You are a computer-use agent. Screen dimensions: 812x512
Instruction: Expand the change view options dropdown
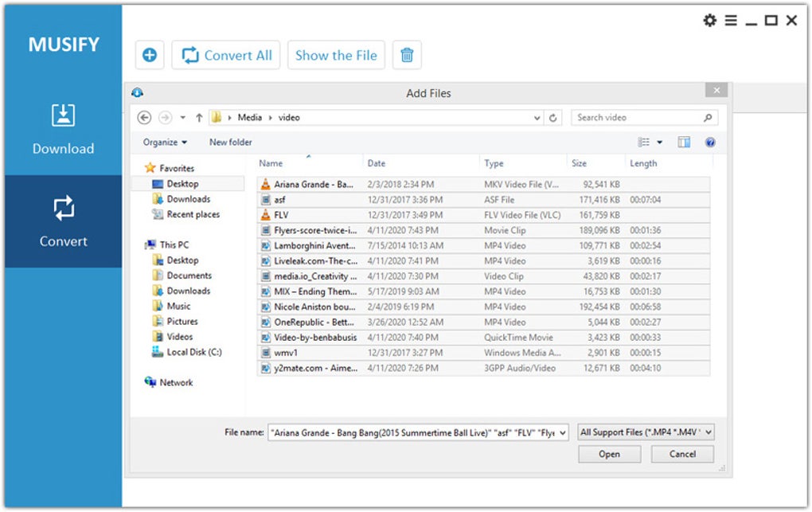click(659, 143)
